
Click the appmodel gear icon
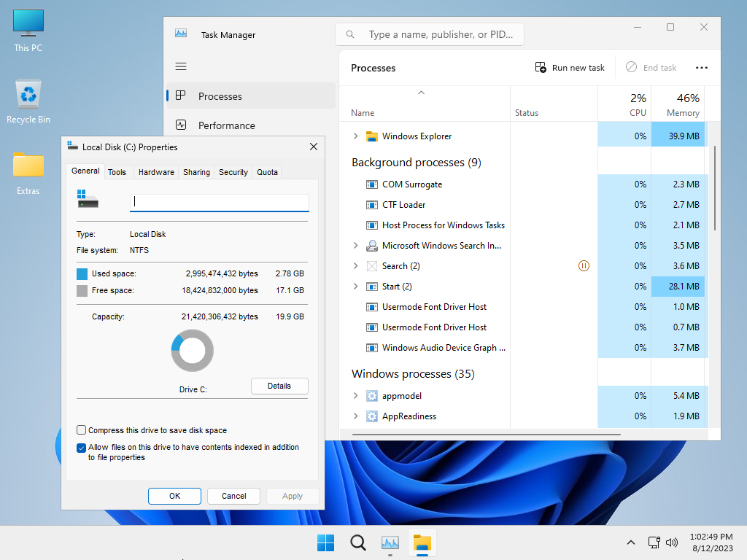371,396
